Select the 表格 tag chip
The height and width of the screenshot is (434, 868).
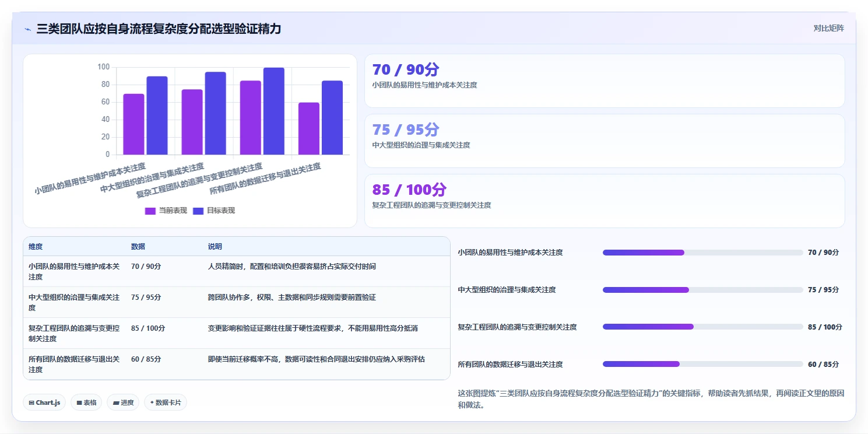tap(86, 402)
